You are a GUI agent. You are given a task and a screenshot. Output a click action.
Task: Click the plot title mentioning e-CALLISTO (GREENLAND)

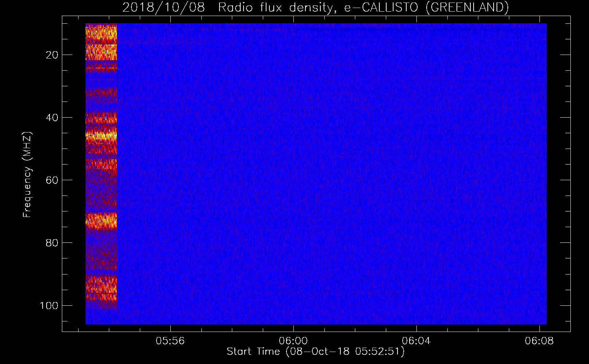(x=315, y=7)
